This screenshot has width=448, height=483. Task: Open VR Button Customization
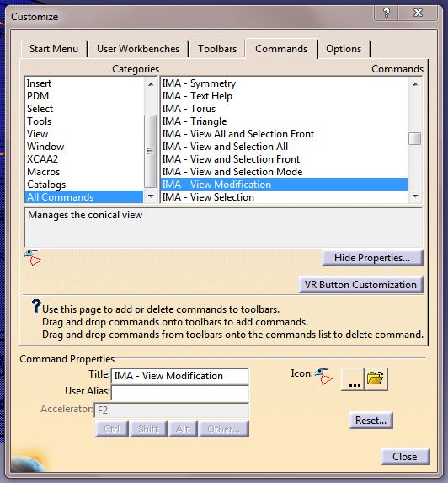tap(360, 284)
